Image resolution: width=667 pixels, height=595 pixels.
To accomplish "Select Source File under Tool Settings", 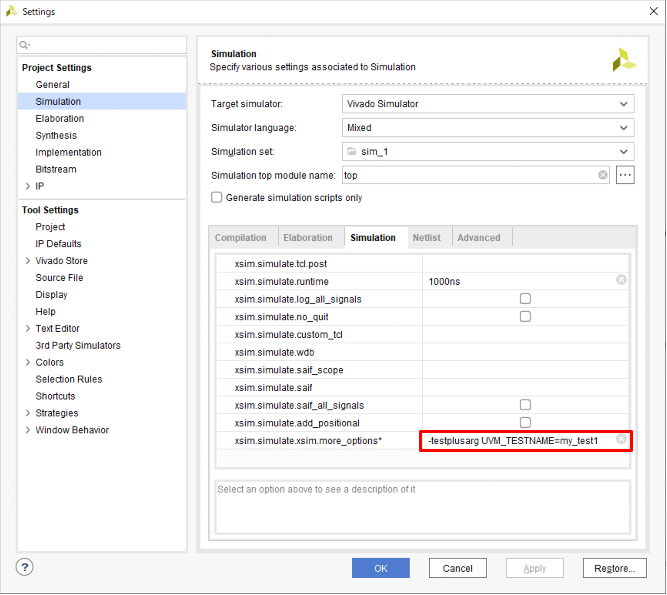I will click(60, 278).
